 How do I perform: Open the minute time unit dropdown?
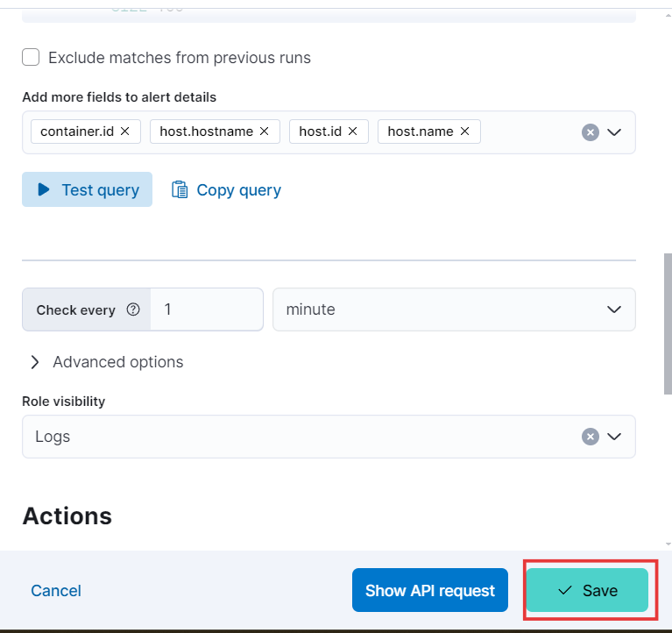454,309
